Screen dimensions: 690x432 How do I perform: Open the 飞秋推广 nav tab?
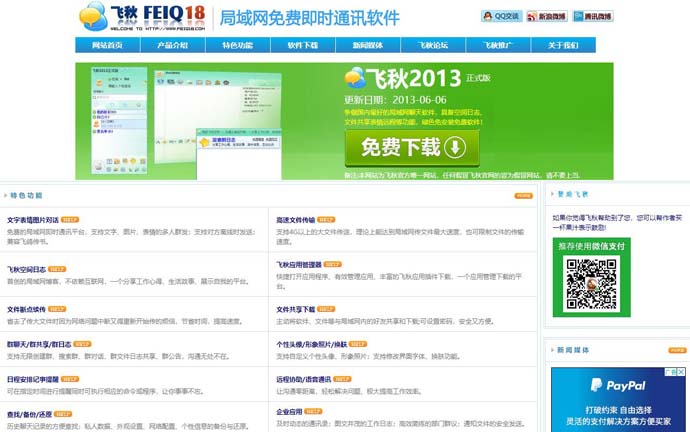point(498,45)
